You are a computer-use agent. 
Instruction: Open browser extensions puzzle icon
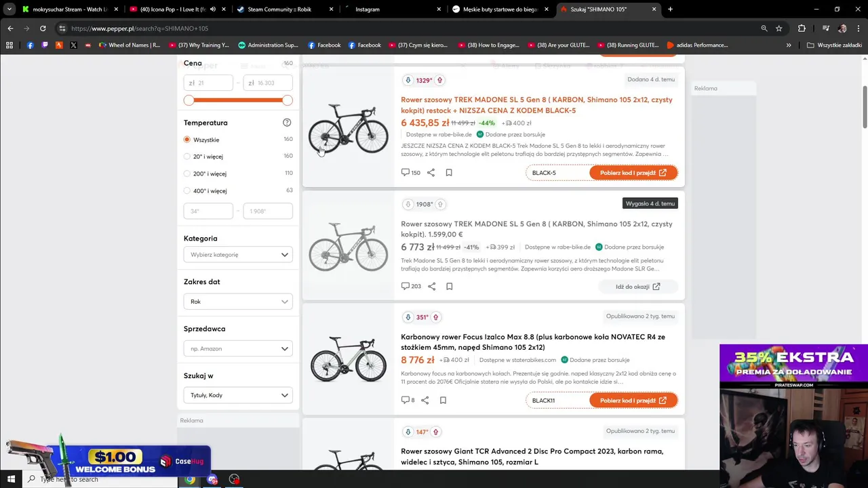coord(802,28)
